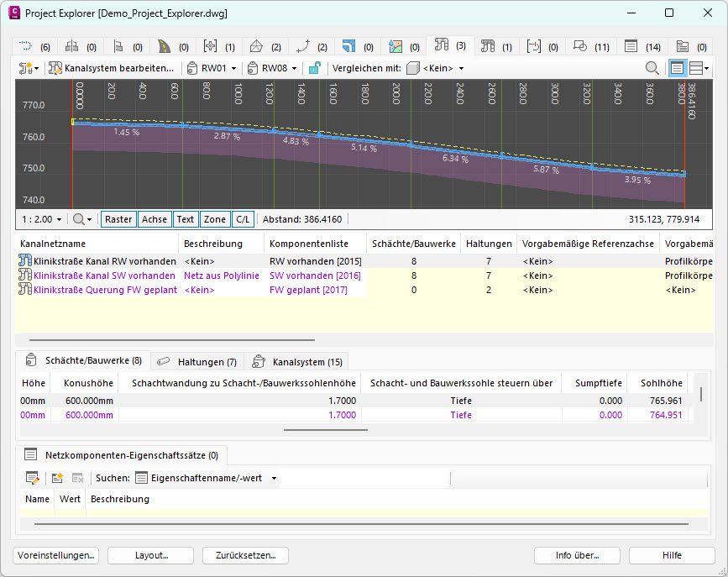Click the edit property sets pencil icon

32,478
